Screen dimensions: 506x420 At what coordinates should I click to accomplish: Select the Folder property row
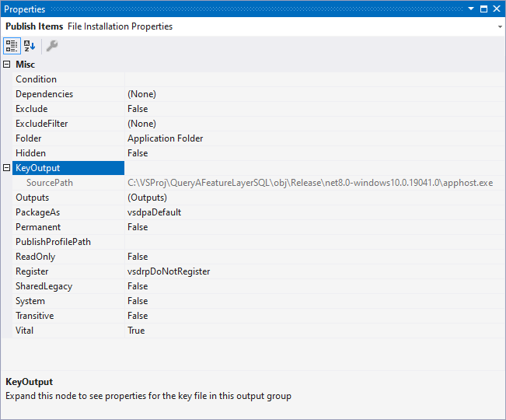[x=29, y=138]
